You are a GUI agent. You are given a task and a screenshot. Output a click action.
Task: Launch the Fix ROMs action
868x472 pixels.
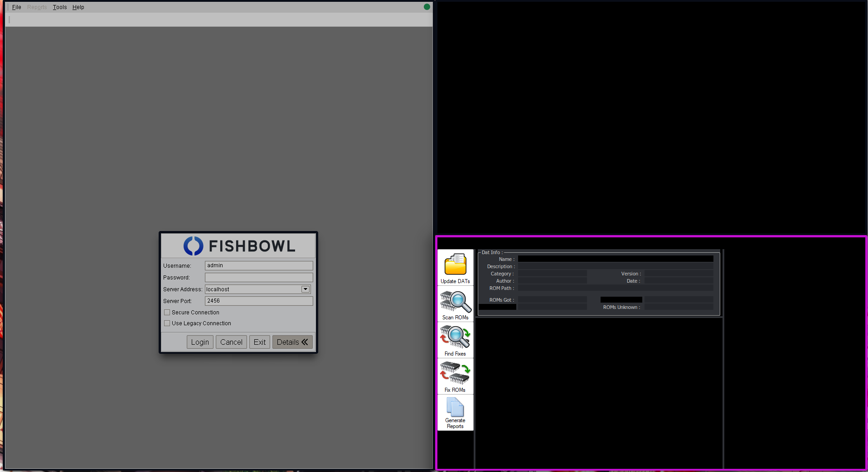(x=455, y=376)
